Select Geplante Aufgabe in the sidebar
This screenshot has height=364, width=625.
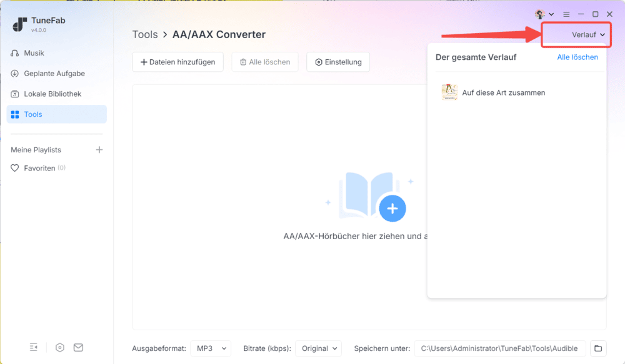(x=54, y=74)
